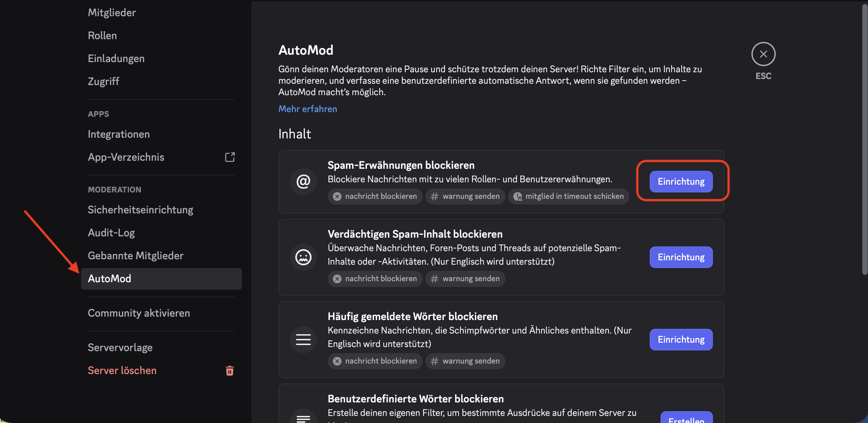Click Einrichtung for Häufig gemeldete Wörter

[x=681, y=340]
